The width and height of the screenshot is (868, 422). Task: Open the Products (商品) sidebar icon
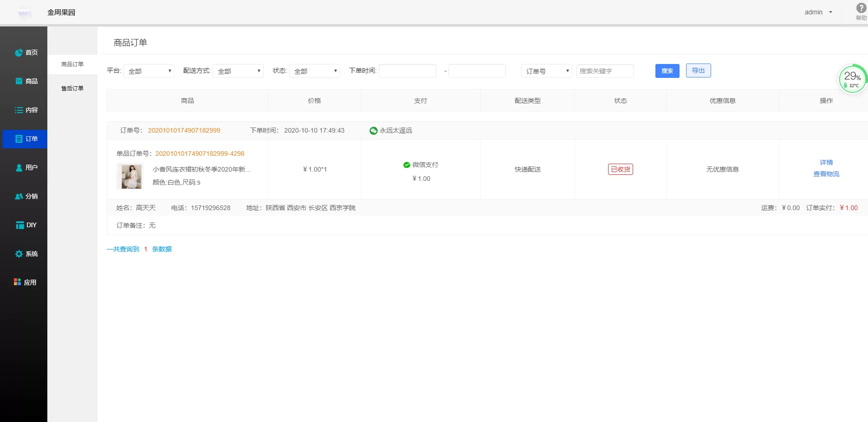(x=19, y=81)
